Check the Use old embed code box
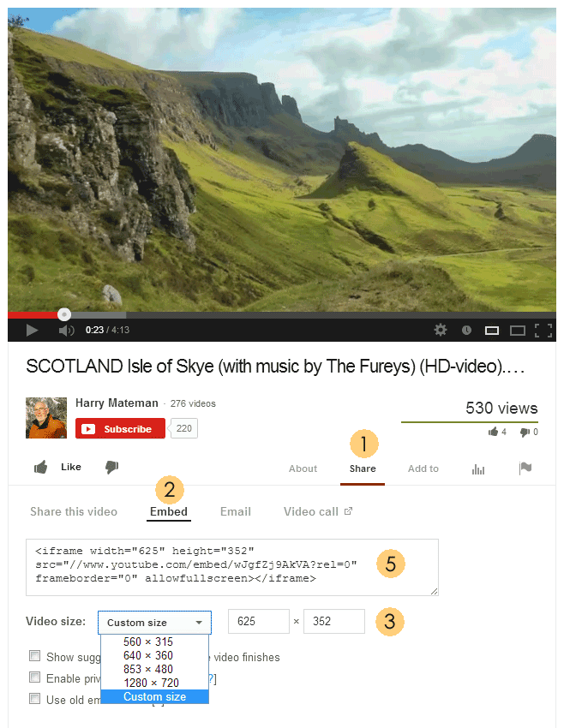 (x=35, y=698)
